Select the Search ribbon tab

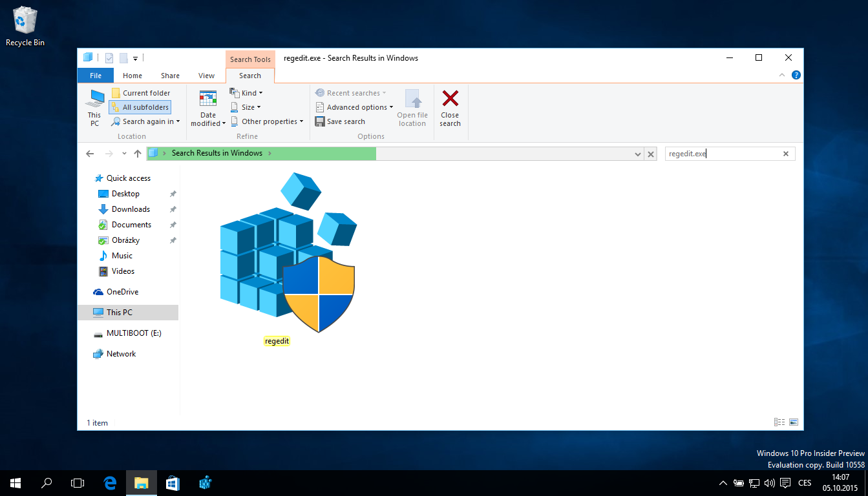click(250, 76)
